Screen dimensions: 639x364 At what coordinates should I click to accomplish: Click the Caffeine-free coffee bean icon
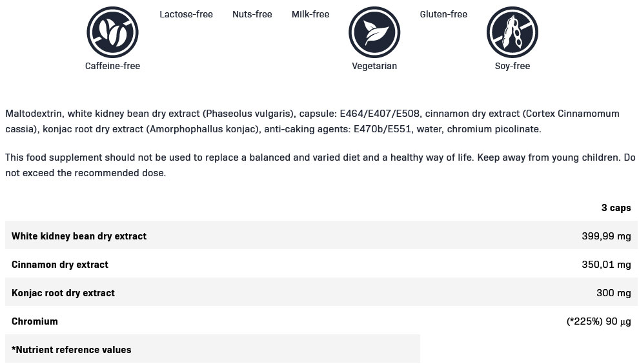coord(113,32)
